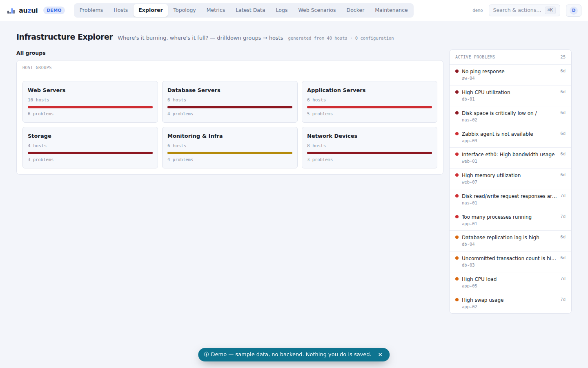Click the Active Problems count 25
The width and height of the screenshot is (588, 368).
click(x=563, y=57)
